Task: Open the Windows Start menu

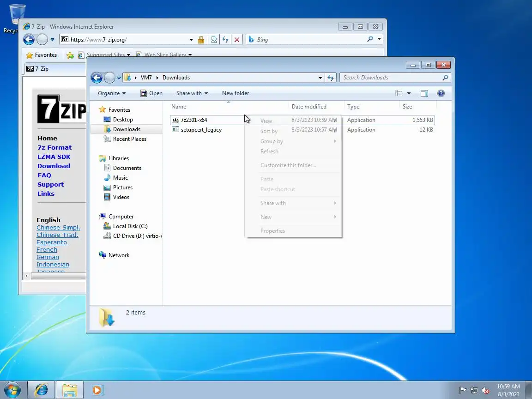Action: tap(12, 390)
